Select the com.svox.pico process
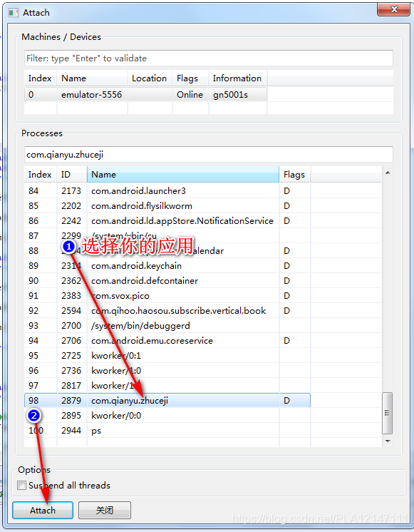The width and height of the screenshot is (414, 532). tap(167, 295)
